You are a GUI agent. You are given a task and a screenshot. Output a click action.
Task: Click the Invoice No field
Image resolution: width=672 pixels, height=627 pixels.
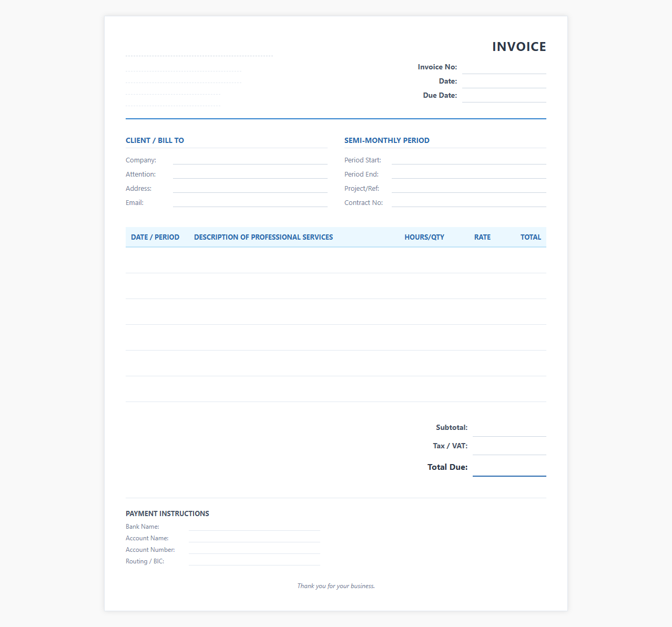click(x=504, y=67)
